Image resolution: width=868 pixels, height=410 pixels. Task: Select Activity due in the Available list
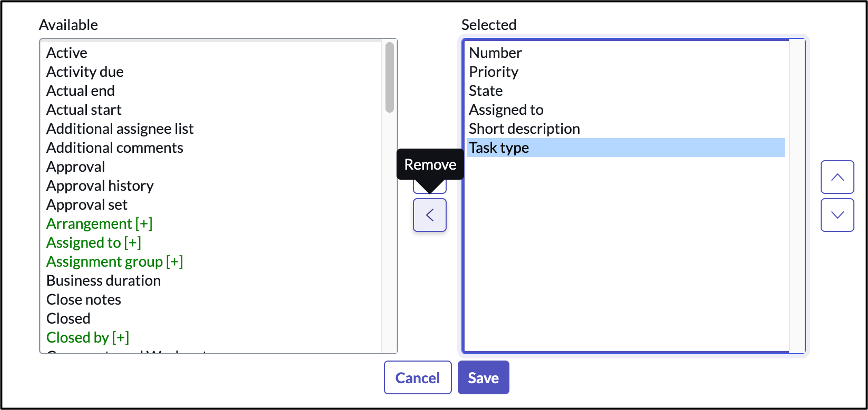[85, 72]
